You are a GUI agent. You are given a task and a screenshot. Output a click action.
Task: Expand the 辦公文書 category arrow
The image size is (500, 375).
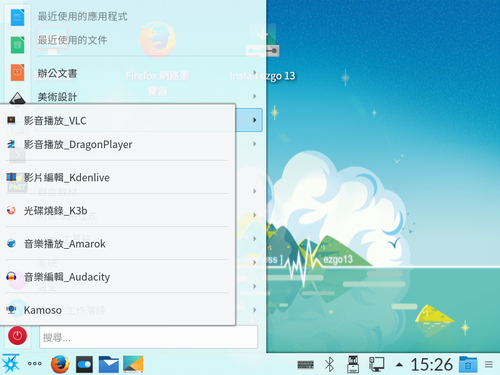[x=255, y=72]
